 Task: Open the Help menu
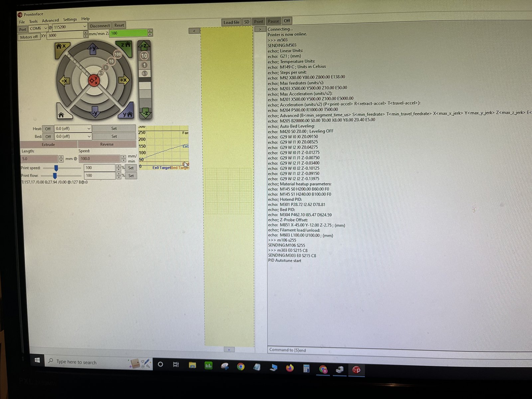pos(85,19)
